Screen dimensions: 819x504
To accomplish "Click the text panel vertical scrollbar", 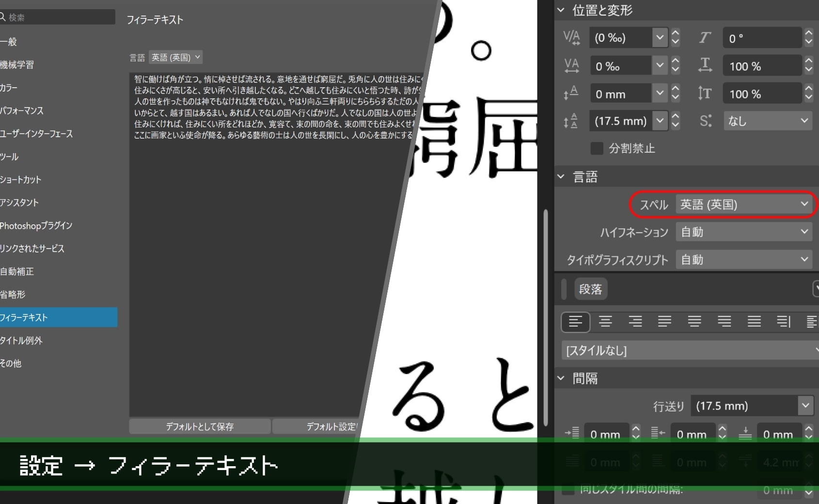I will (546, 317).
